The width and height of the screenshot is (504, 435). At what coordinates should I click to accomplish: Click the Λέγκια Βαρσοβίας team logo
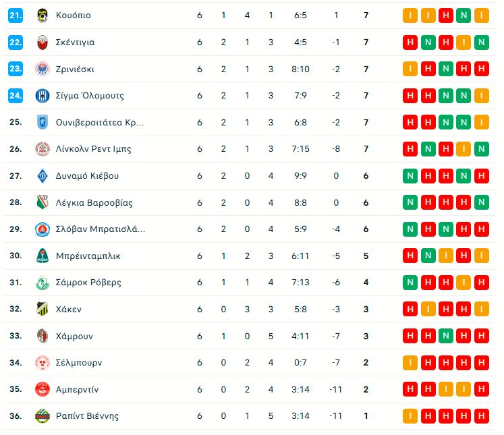pos(43,202)
